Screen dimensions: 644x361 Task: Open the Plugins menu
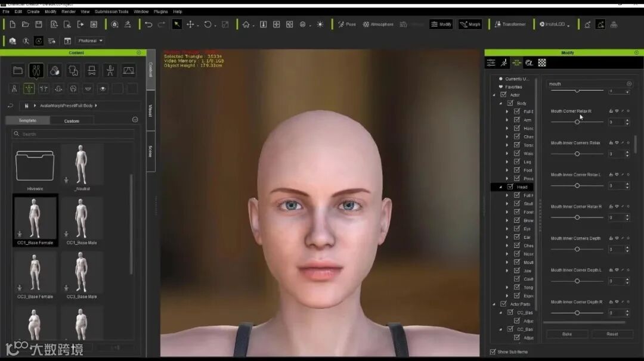pos(160,11)
